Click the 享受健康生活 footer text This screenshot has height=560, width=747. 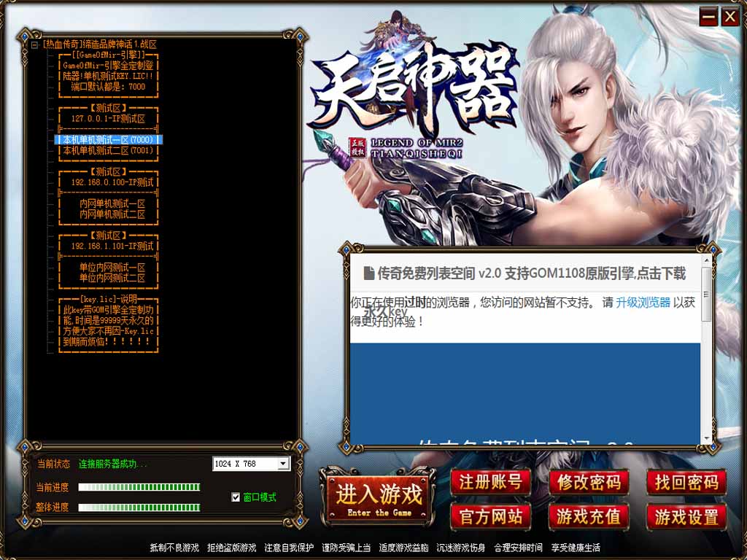coord(576,548)
